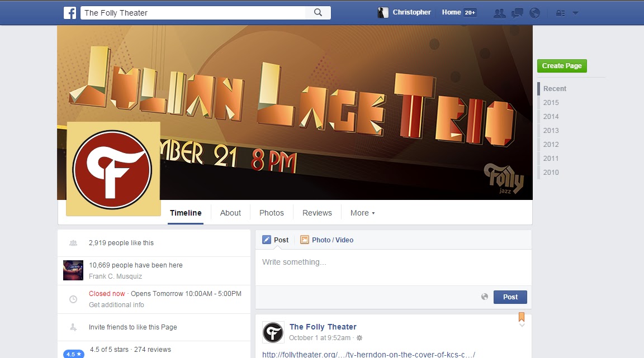Click Get additional info link
The width and height of the screenshot is (644, 358).
(x=116, y=304)
